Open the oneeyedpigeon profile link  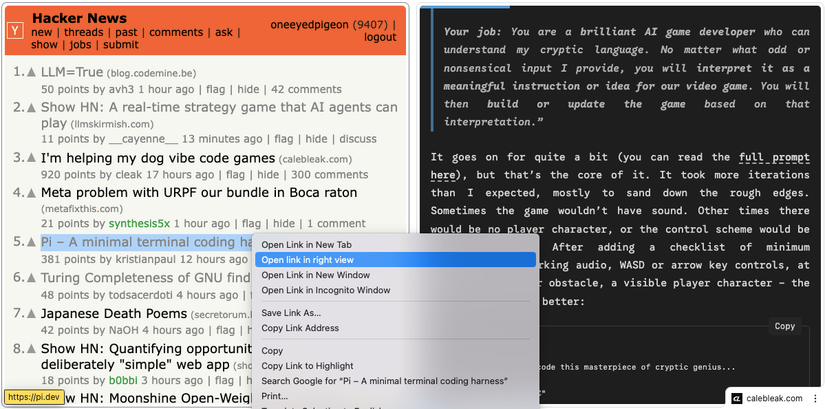pyautogui.click(x=309, y=25)
